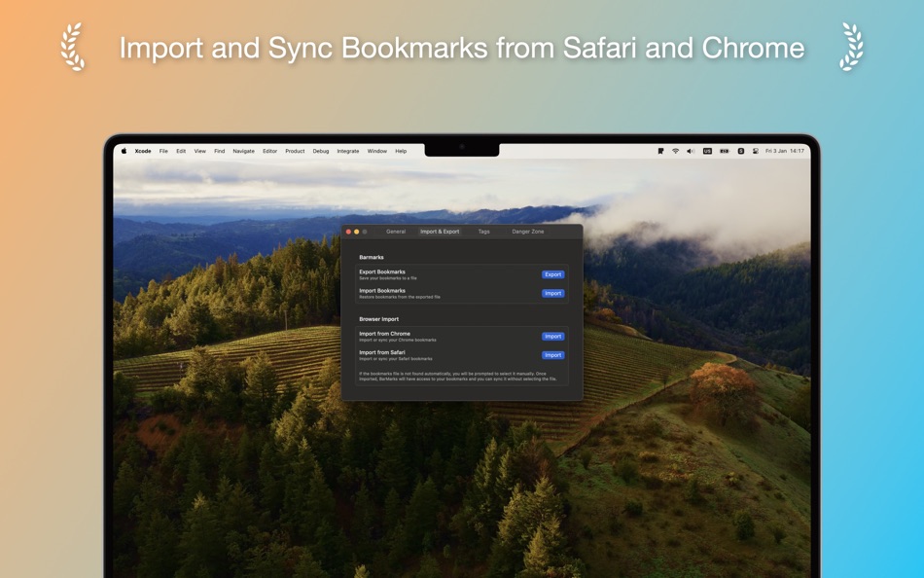Viewport: 924px width, 578px height.
Task: Click Export button for Export Bookmarks
Action: [552, 274]
